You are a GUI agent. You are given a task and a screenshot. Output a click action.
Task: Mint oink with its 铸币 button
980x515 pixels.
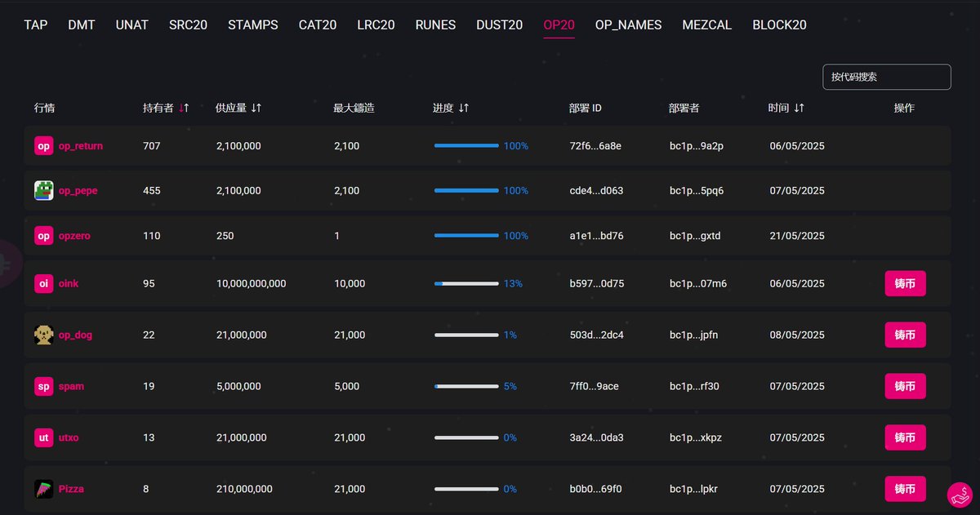(905, 284)
